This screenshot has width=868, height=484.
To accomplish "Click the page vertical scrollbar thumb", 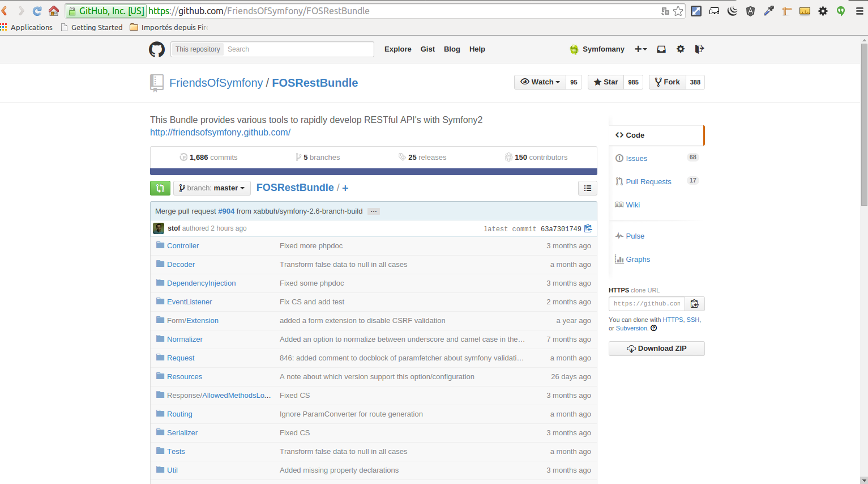I will (x=864, y=125).
